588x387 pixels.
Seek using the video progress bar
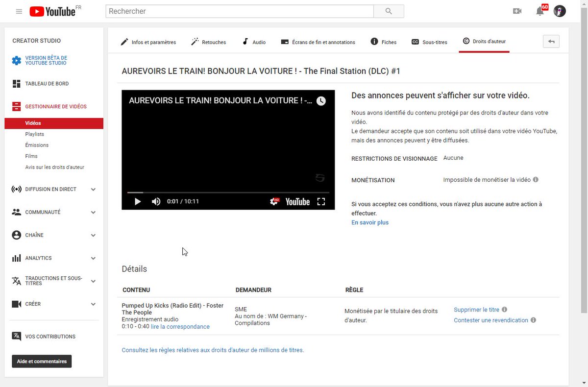[228, 193]
